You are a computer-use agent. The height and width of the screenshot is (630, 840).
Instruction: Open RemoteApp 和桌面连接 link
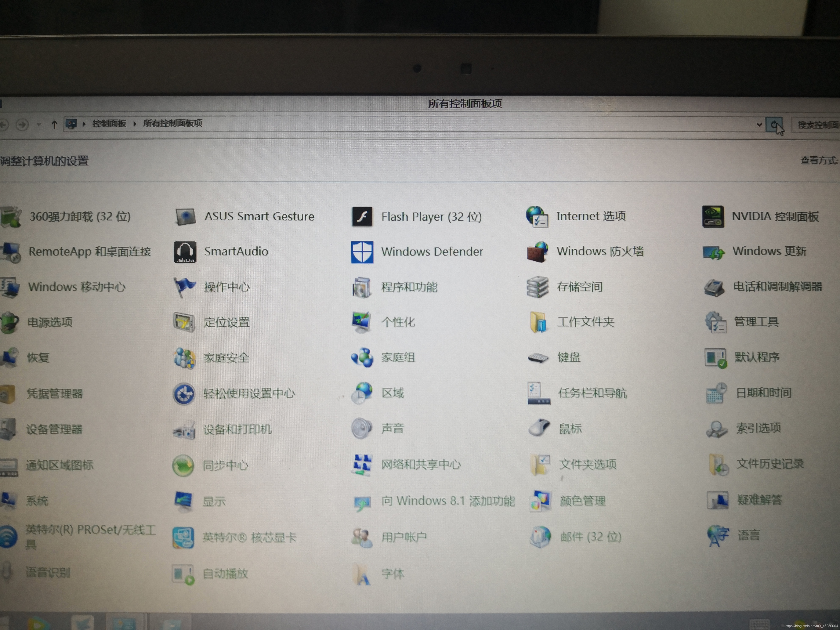pos(90,252)
